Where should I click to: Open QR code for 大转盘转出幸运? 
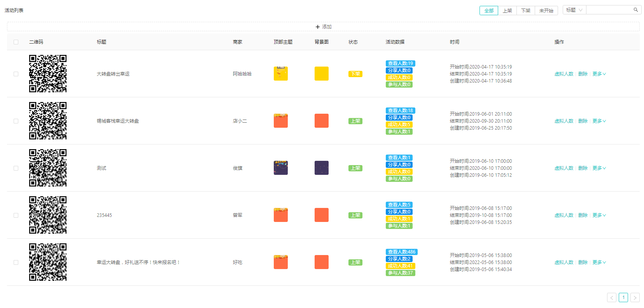click(48, 74)
